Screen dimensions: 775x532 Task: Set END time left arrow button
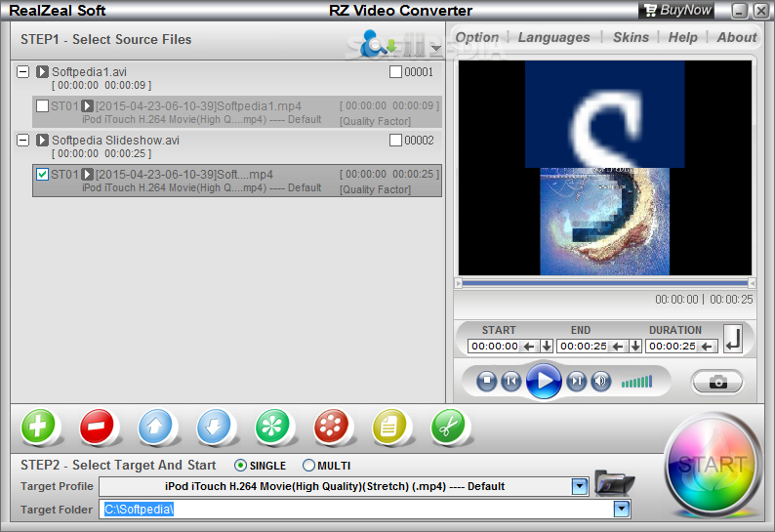618,347
